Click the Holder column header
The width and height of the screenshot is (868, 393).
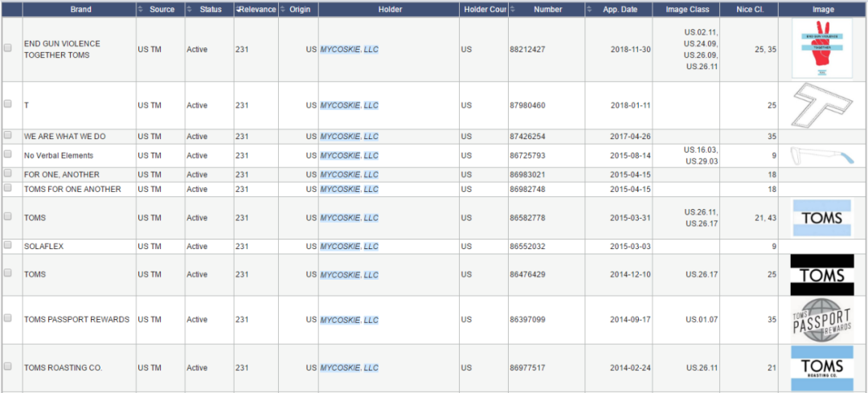(x=391, y=10)
